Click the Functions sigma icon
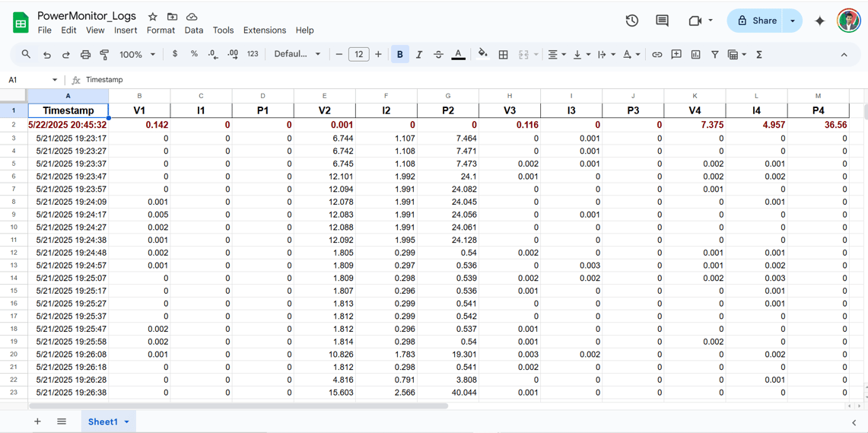Viewport: 868px width, 433px height. (759, 54)
